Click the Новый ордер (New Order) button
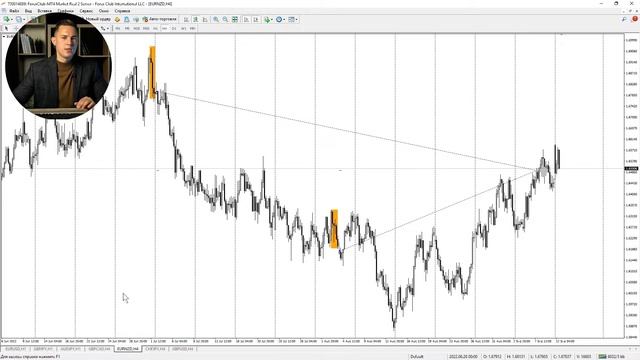The image size is (640, 360). [97, 19]
